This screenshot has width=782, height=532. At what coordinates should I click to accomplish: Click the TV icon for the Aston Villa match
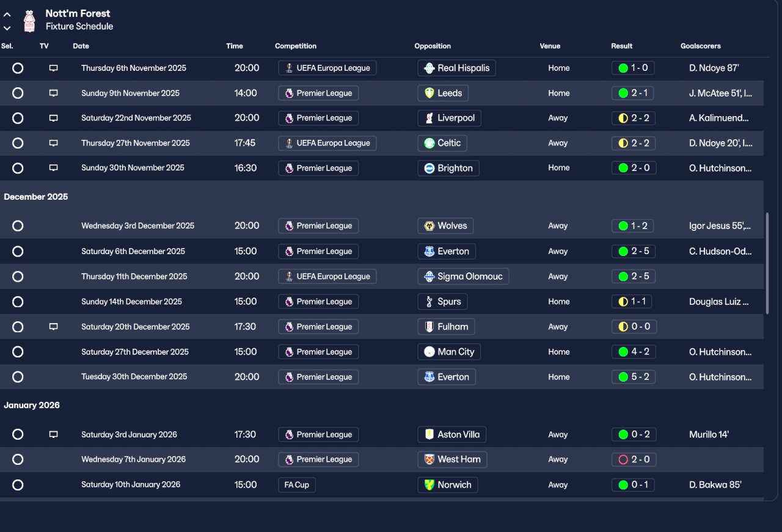tap(53, 435)
